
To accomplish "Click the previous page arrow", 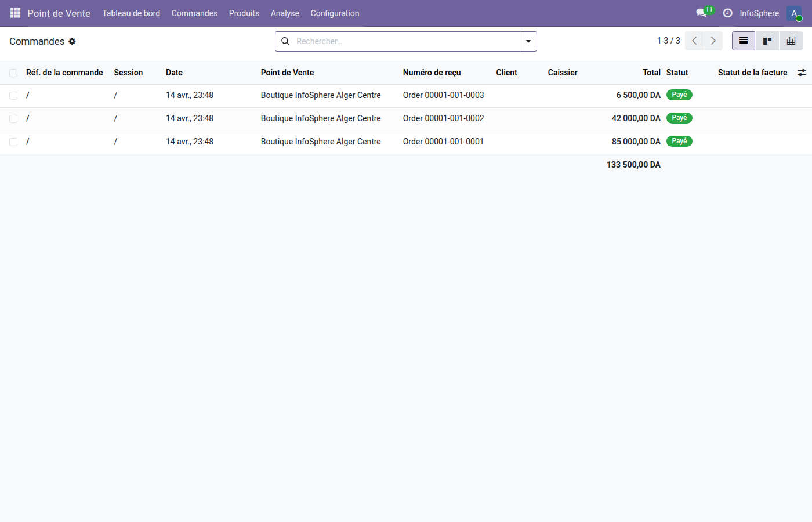I will [x=694, y=41].
